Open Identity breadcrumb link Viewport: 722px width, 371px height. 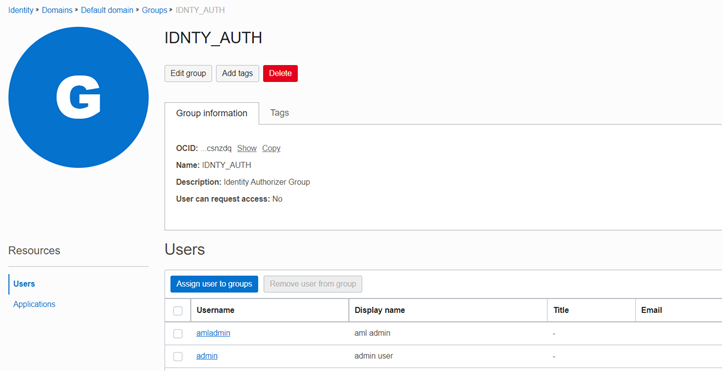pos(21,10)
